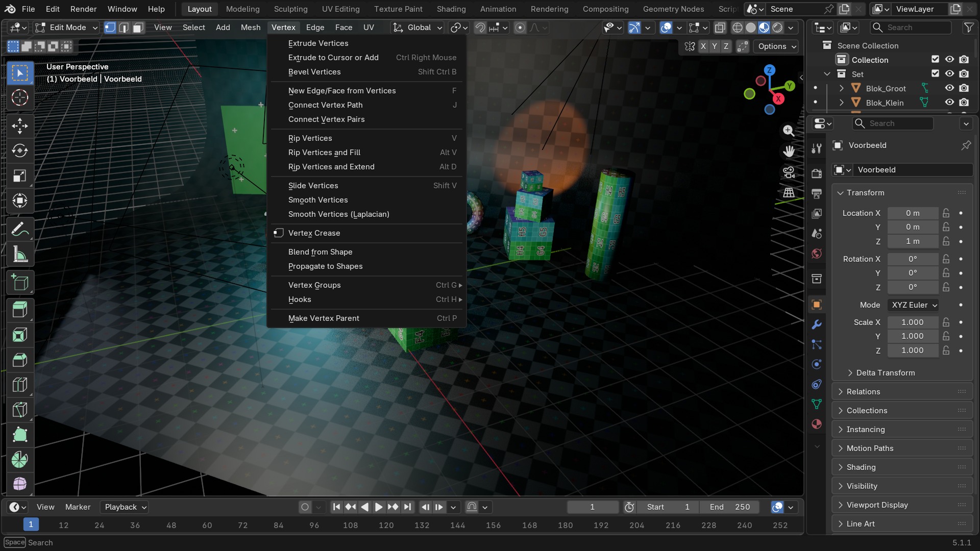This screenshot has width=980, height=551.
Task: Select the Scale tool
Action: [20, 176]
